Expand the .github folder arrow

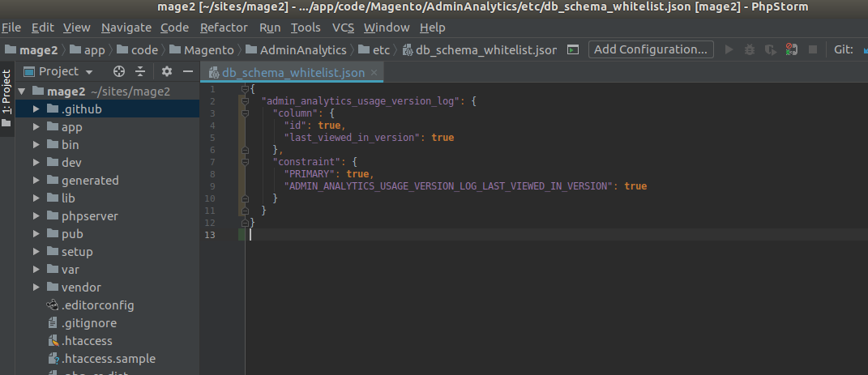(36, 109)
